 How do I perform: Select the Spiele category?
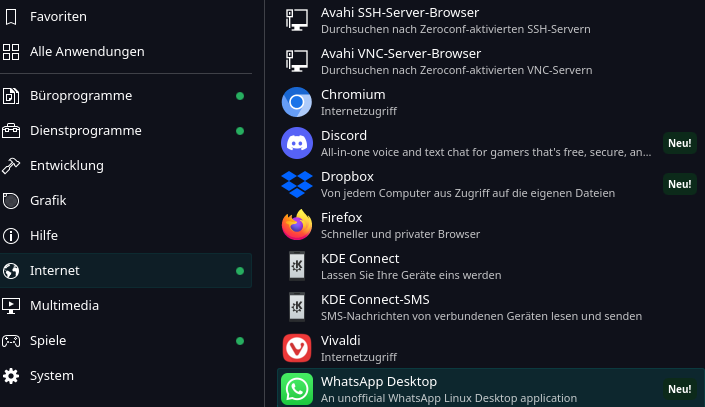point(48,341)
